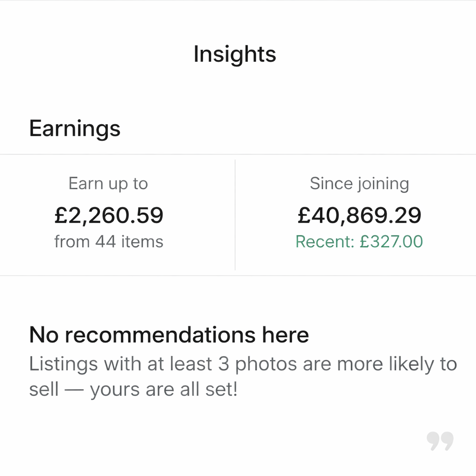Click the em dash in the tip text
This screenshot has height=476, width=476.
click(x=74, y=390)
